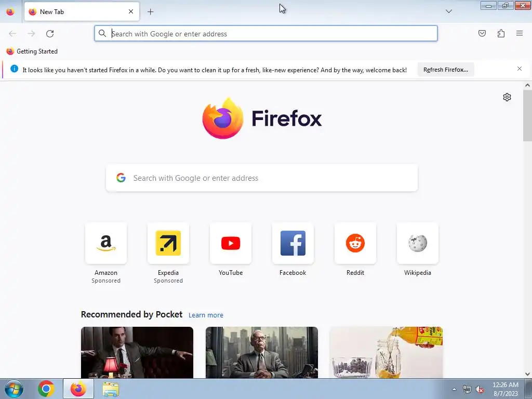Viewport: 532px width, 399px height.
Task: Close the New Tab tab
Action: pos(130,11)
